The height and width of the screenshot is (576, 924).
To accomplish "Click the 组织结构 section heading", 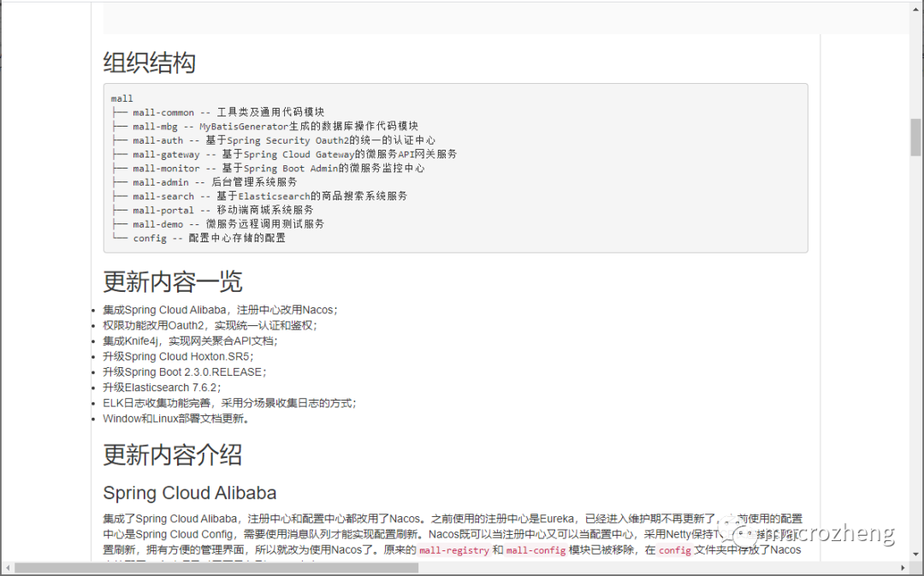I will tap(150, 62).
